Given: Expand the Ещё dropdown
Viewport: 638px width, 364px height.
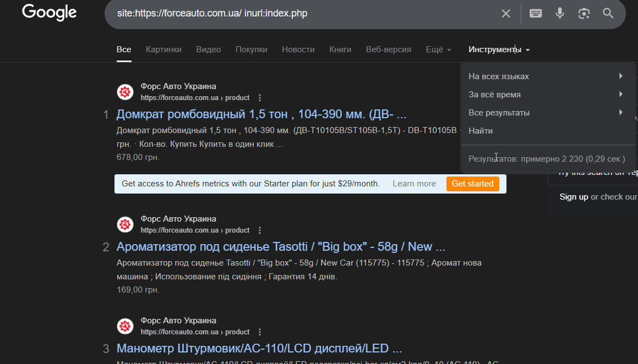Looking at the screenshot, I should (438, 49).
